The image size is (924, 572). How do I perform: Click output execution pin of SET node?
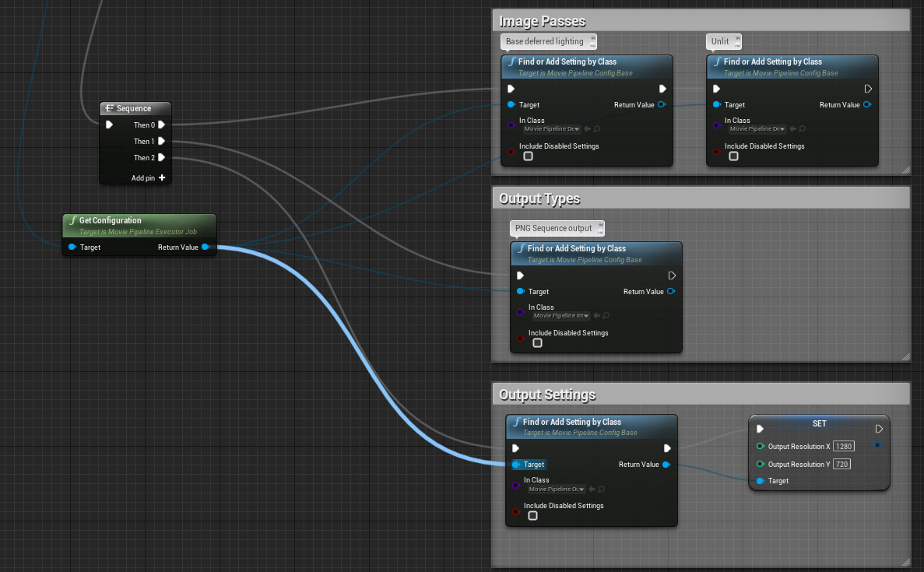click(879, 429)
